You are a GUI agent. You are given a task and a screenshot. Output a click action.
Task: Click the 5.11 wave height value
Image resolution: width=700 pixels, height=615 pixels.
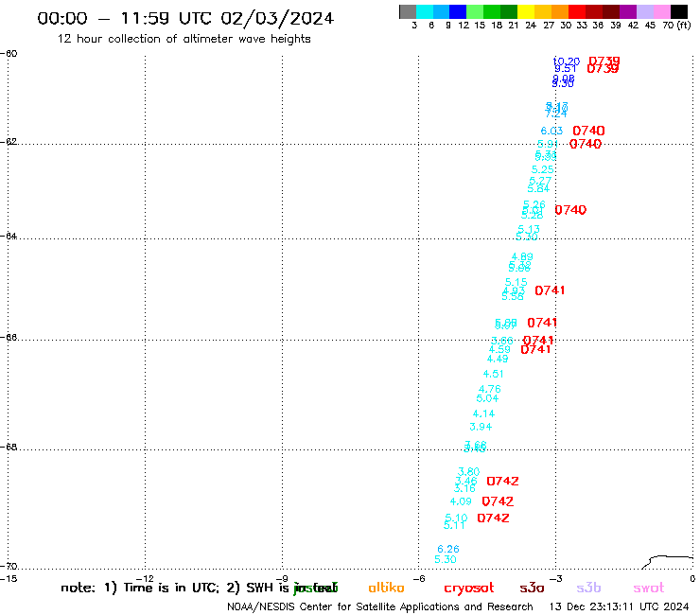[x=454, y=526]
